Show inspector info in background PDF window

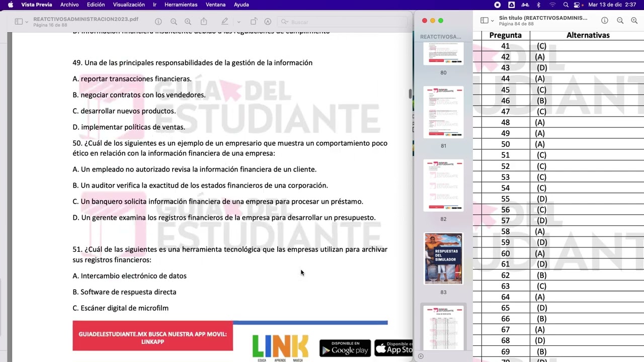[158, 22]
